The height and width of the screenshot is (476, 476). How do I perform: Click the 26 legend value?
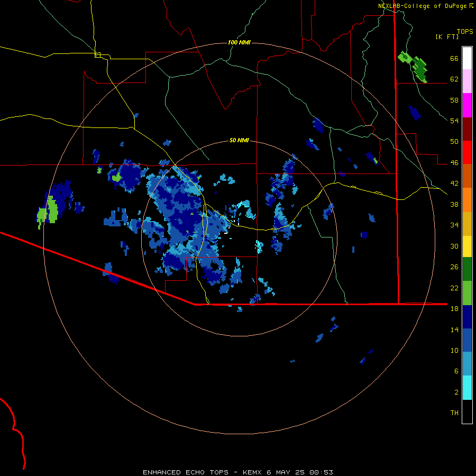coord(454,267)
